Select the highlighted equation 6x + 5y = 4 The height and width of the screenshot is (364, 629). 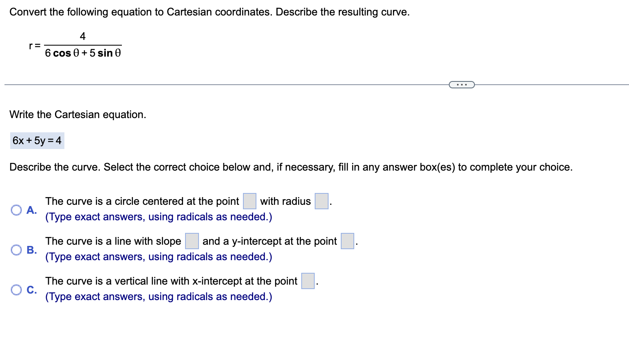point(37,140)
